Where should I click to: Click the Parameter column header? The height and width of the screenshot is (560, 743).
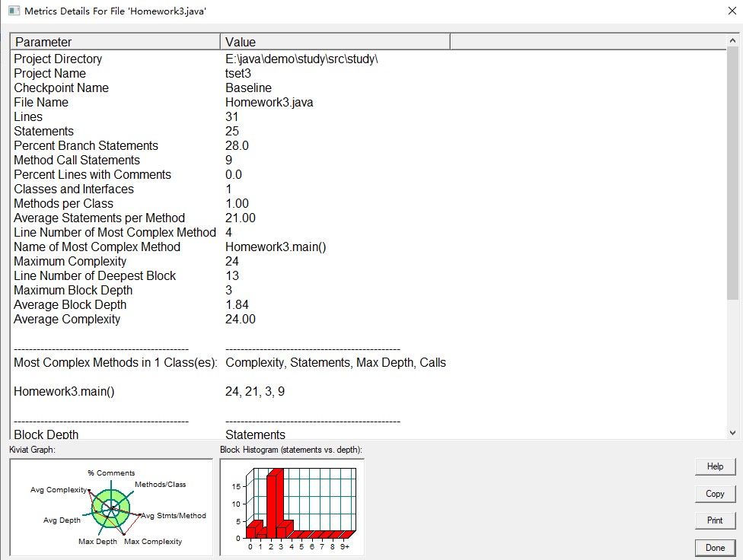[115, 42]
